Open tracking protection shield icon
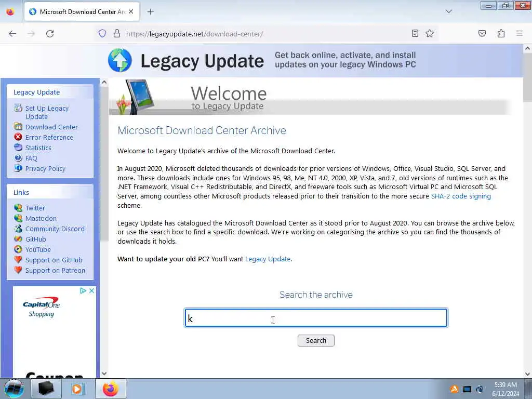532x399 pixels. point(102,33)
